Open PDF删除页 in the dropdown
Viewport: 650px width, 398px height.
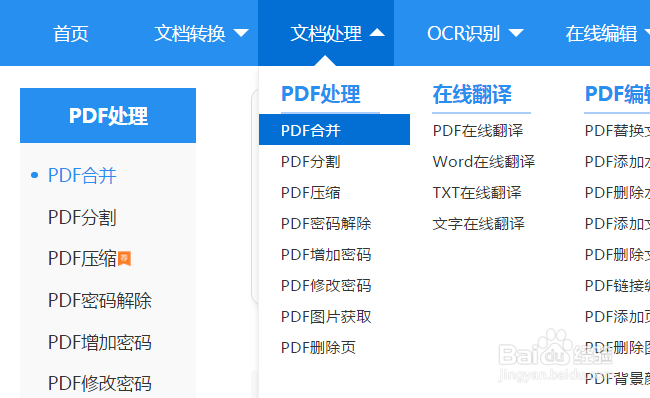pyautogui.click(x=318, y=347)
